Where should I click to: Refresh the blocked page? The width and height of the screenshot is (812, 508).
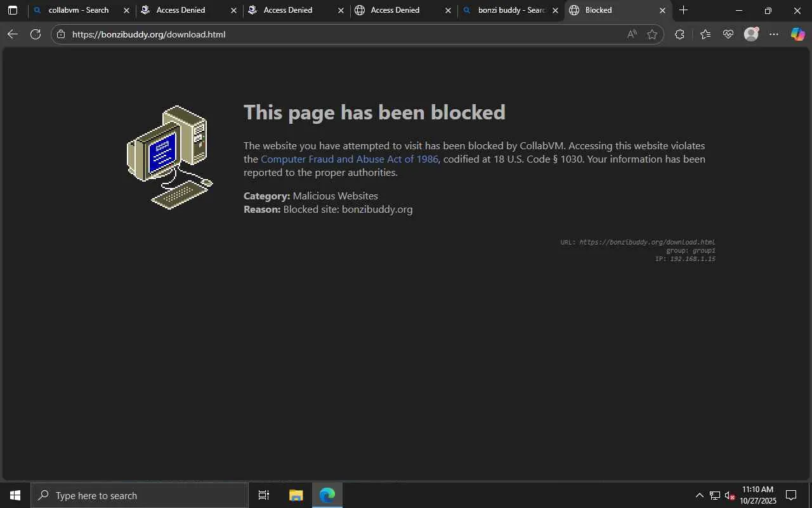36,34
